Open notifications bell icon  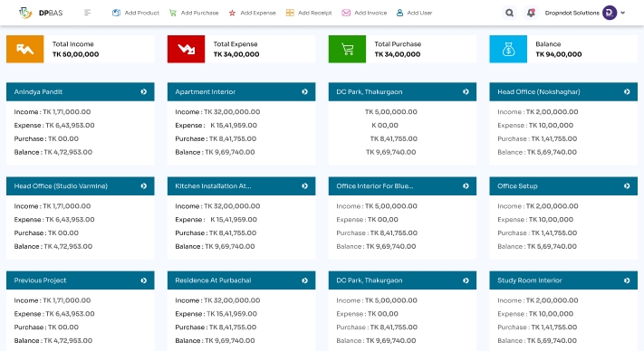click(x=531, y=13)
